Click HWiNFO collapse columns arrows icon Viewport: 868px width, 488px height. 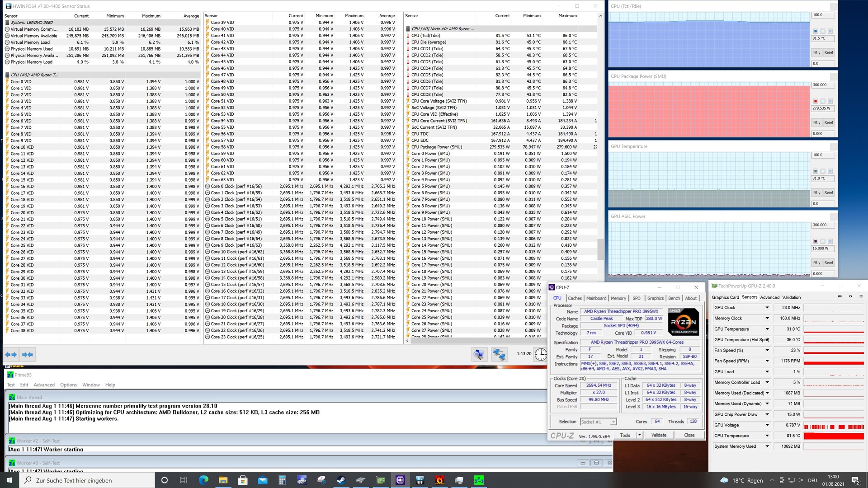(28, 355)
